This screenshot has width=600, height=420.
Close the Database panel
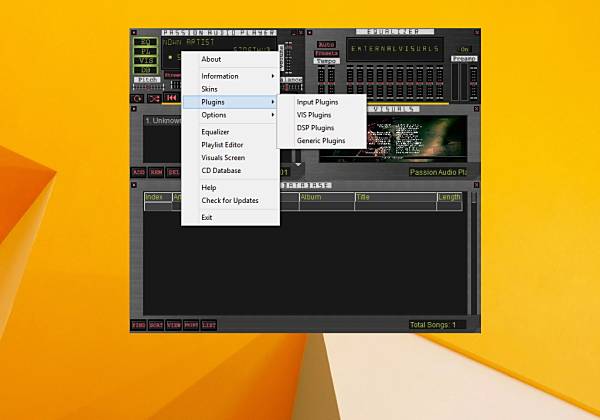point(476,185)
